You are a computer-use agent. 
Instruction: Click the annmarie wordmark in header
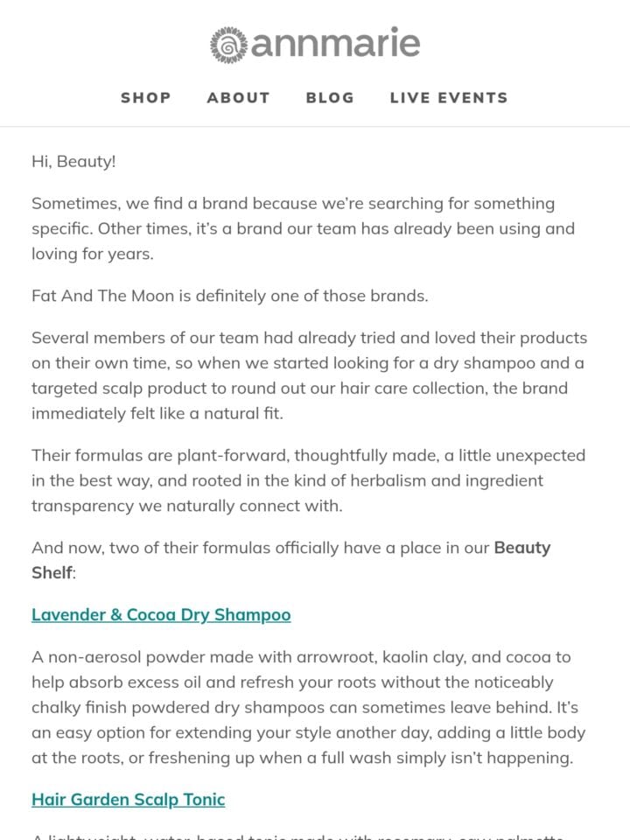point(335,43)
